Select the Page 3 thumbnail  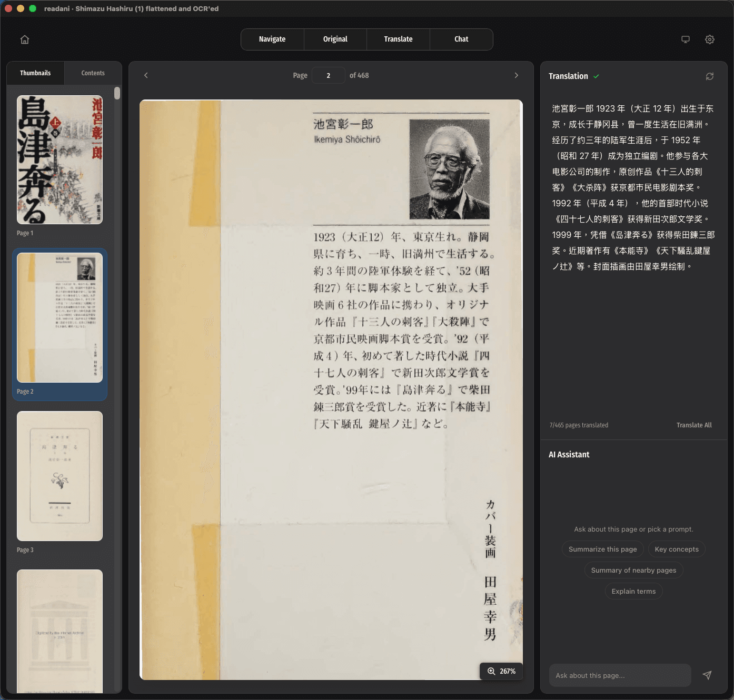(x=59, y=476)
